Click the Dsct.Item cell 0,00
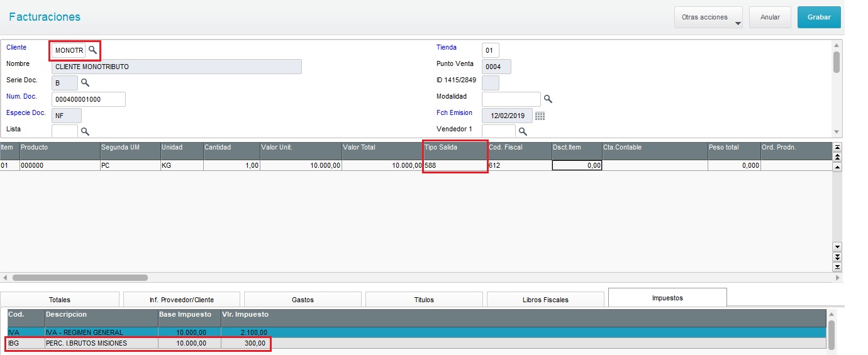The width and height of the screenshot is (868, 355). coord(577,165)
